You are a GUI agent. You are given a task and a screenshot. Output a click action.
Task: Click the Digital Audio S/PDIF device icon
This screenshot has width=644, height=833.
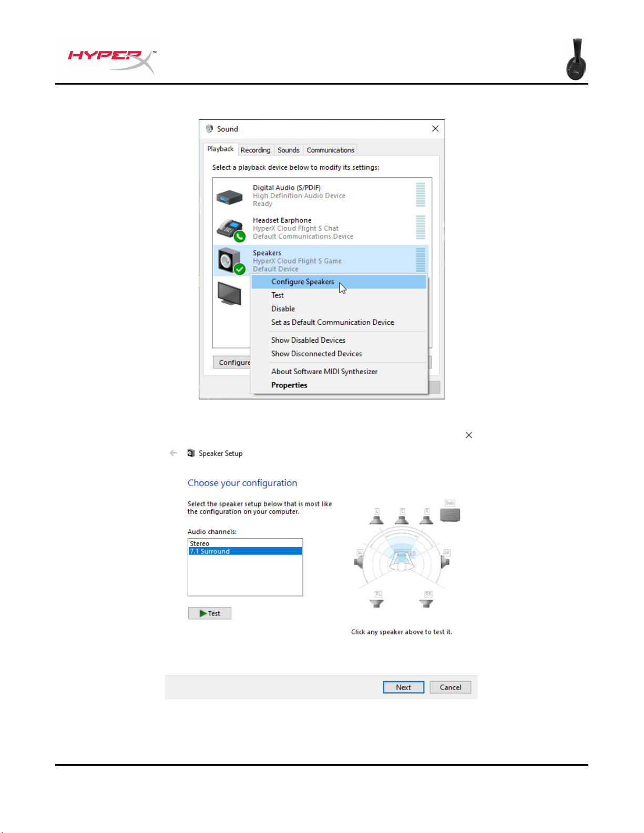[229, 197]
